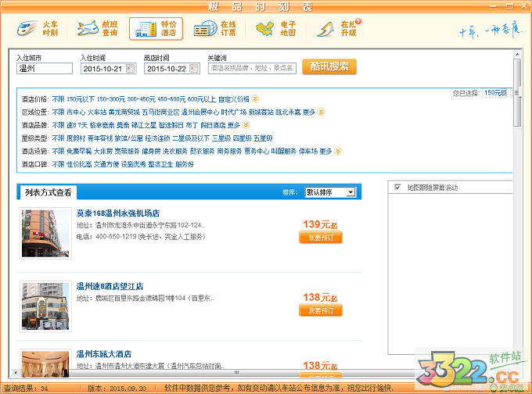Filter star type by 经济连锁

click(158, 138)
